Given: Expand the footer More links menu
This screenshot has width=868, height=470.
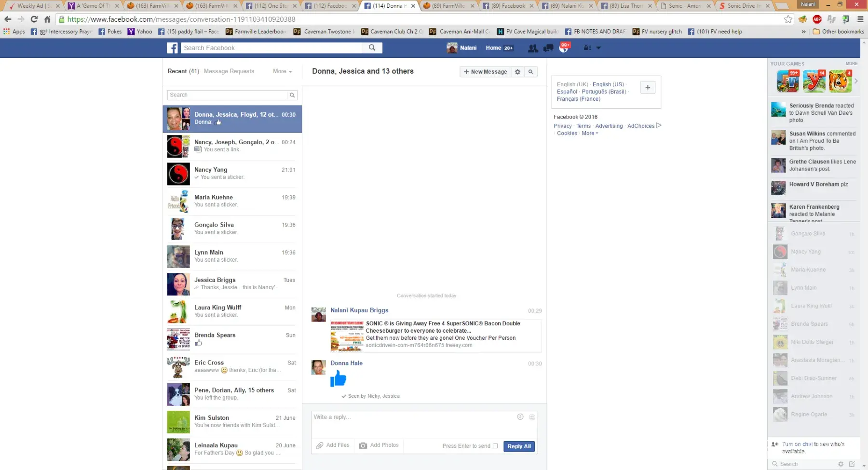Looking at the screenshot, I should pyautogui.click(x=589, y=134).
